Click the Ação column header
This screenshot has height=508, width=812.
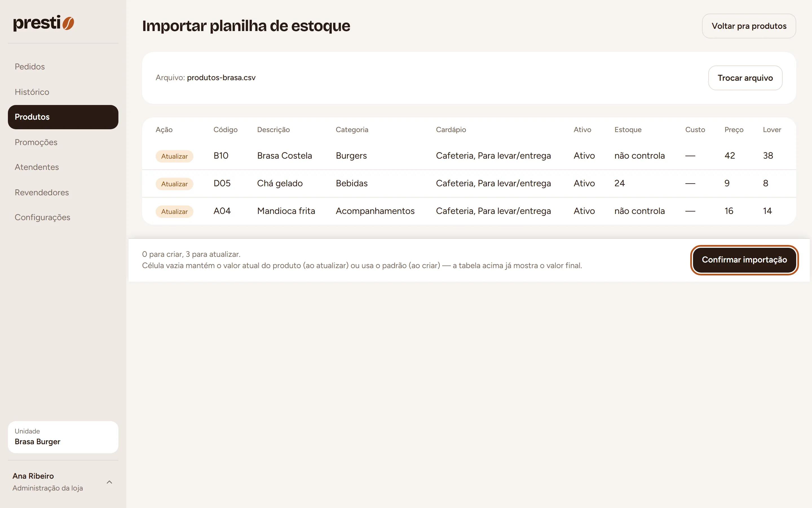tap(164, 130)
